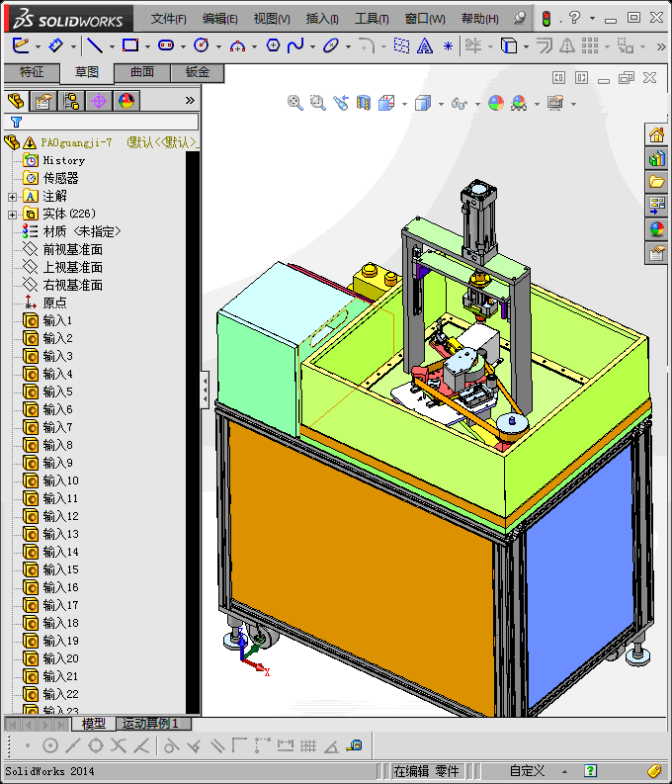Viewport: 672px width, 784px height.
Task: Open SolidWorks Resources home in task pane
Action: [656, 134]
